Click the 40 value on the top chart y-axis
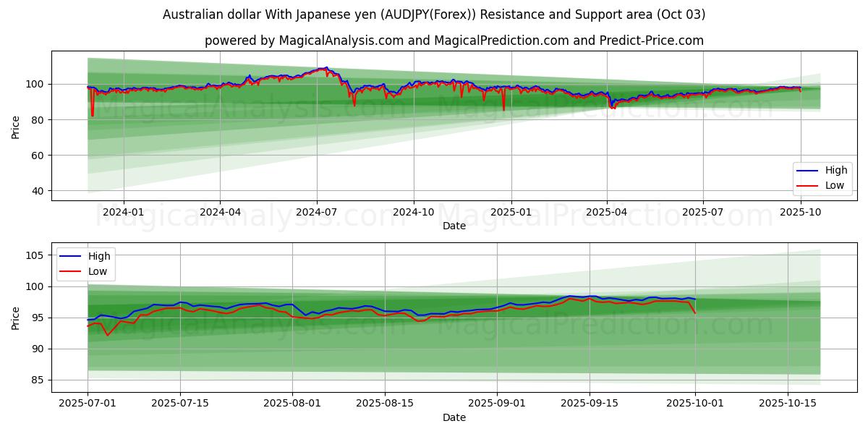The width and height of the screenshot is (868, 434). [x=38, y=191]
